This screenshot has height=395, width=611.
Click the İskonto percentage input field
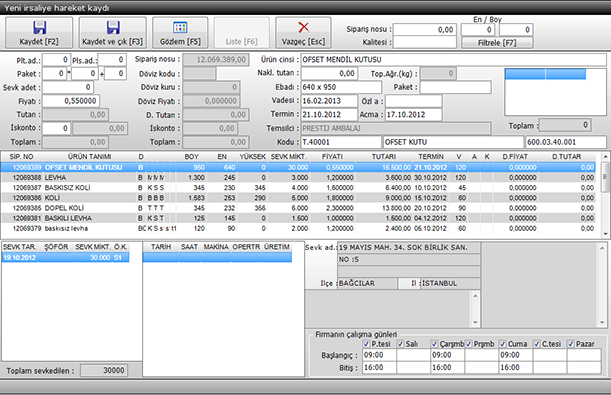click(x=57, y=128)
